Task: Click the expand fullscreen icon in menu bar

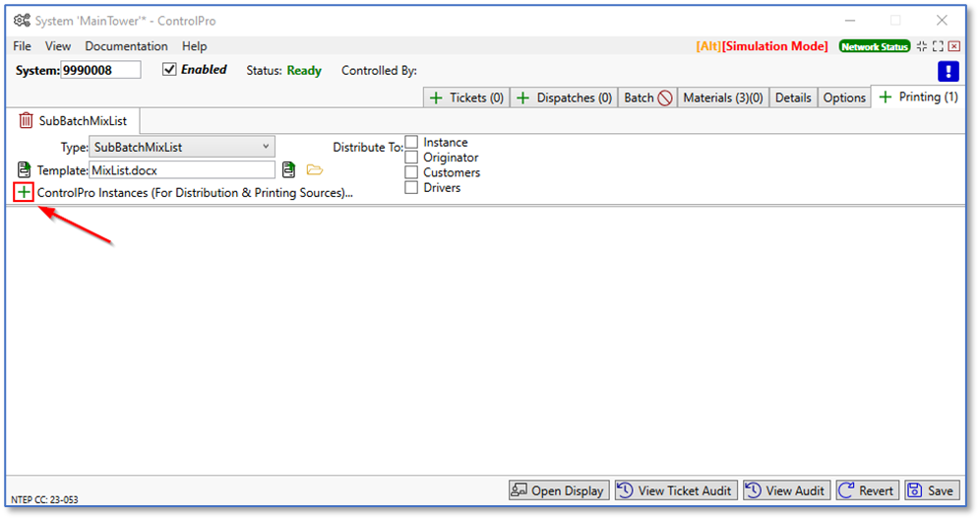Action: point(938,46)
